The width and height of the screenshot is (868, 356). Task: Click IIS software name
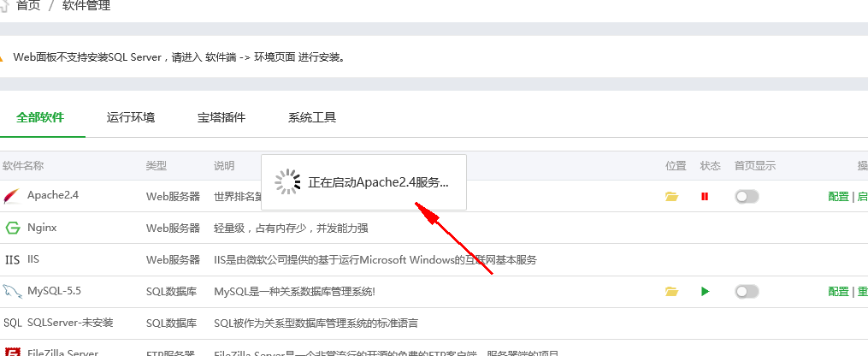pos(33,258)
